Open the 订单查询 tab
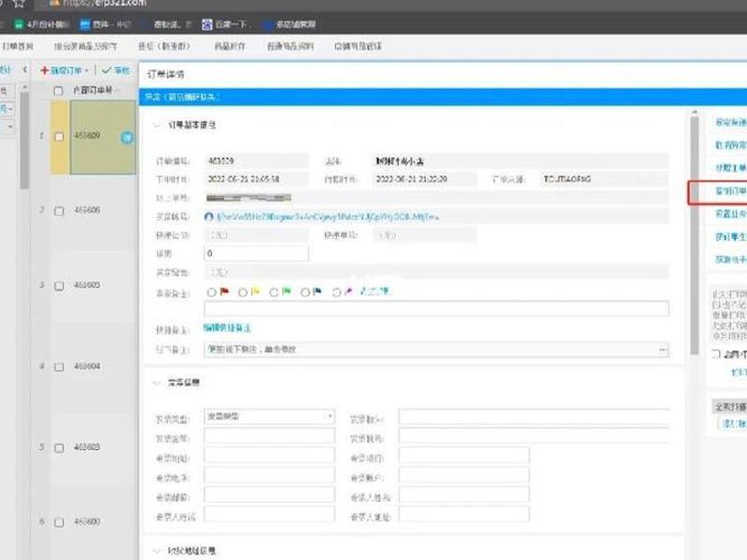Viewport: 747px width, 560px height. [x=18, y=46]
